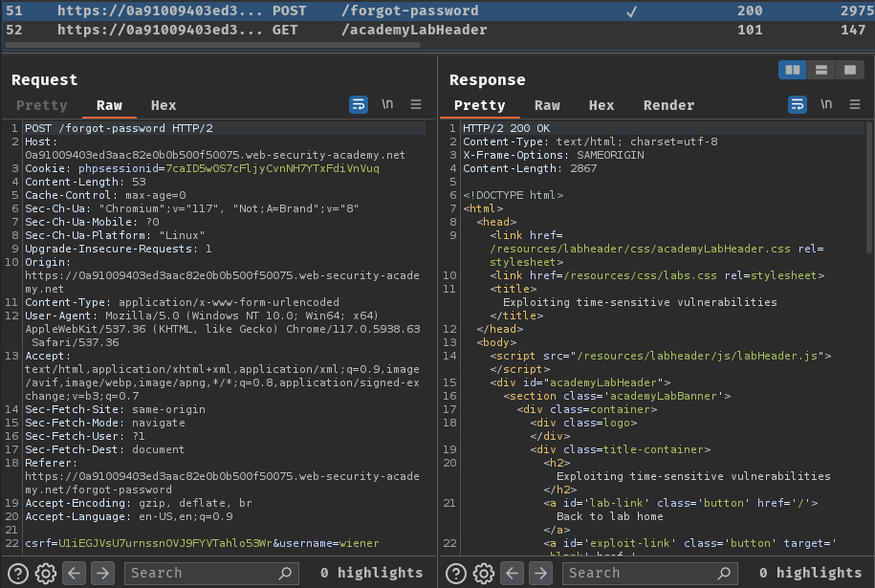Switch Request view to Hex tab
This screenshot has height=588, width=875.
164,105
